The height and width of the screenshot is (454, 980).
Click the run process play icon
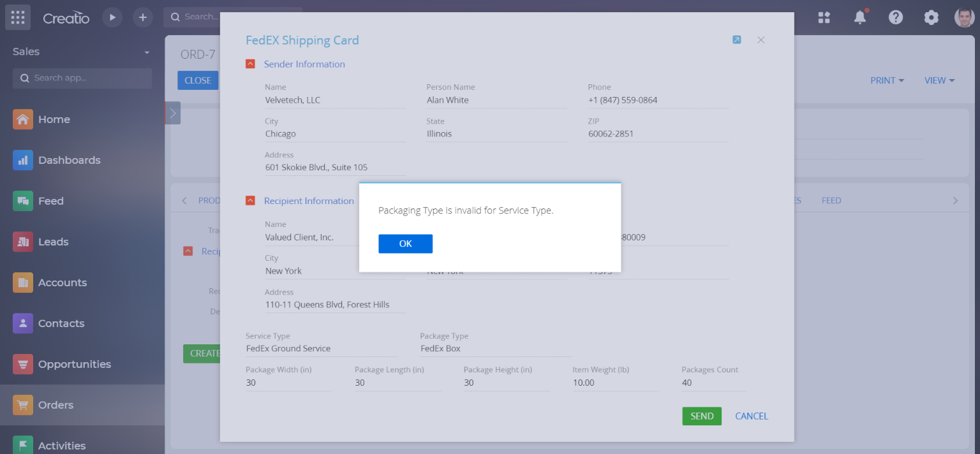(x=112, y=17)
